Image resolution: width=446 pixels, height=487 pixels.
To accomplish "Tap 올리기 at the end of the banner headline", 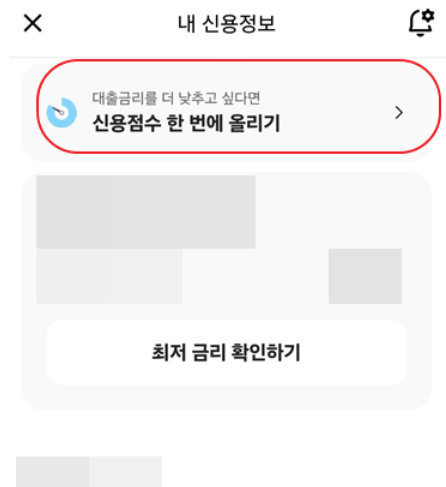I will tap(254, 123).
